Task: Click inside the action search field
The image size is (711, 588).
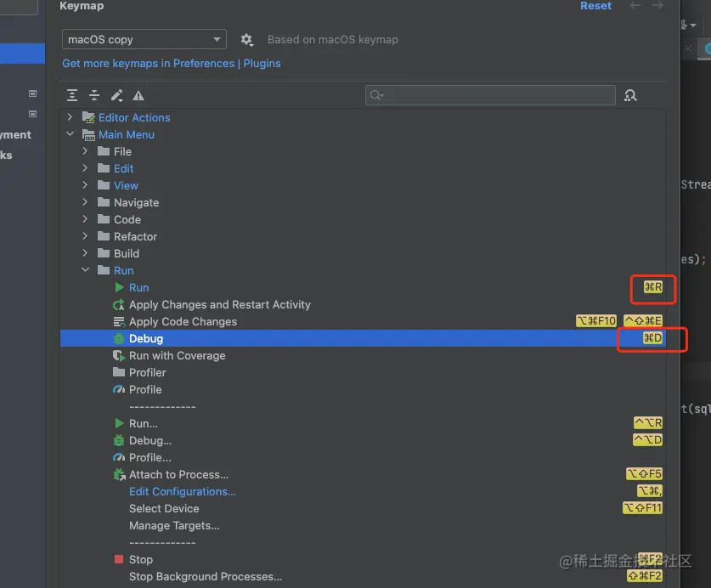Action: pos(490,95)
